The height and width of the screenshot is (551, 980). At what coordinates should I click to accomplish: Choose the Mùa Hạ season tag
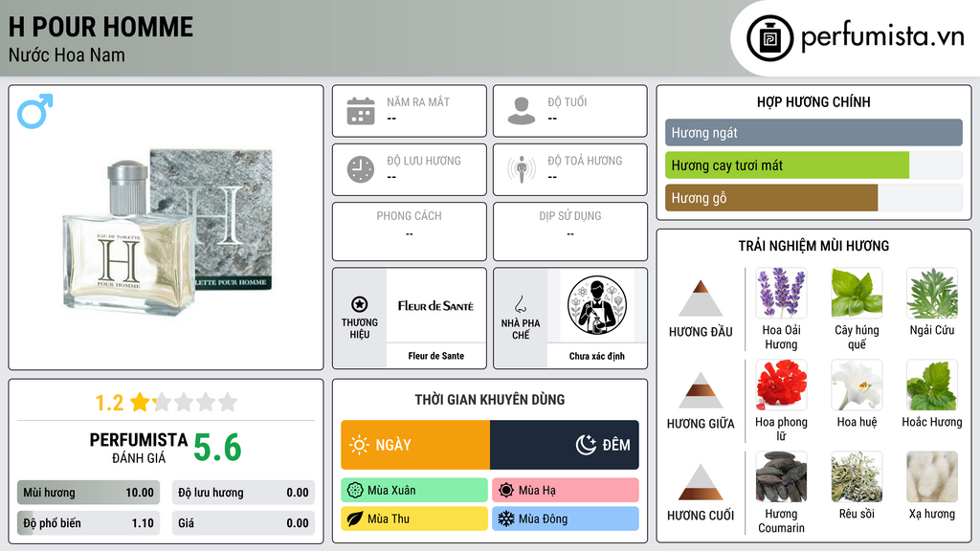tap(566, 491)
